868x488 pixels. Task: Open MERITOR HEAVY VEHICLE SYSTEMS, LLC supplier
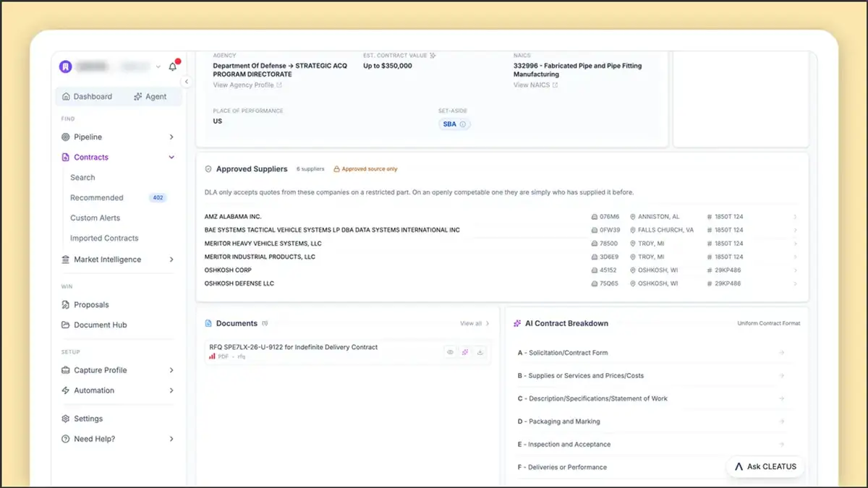click(x=501, y=244)
